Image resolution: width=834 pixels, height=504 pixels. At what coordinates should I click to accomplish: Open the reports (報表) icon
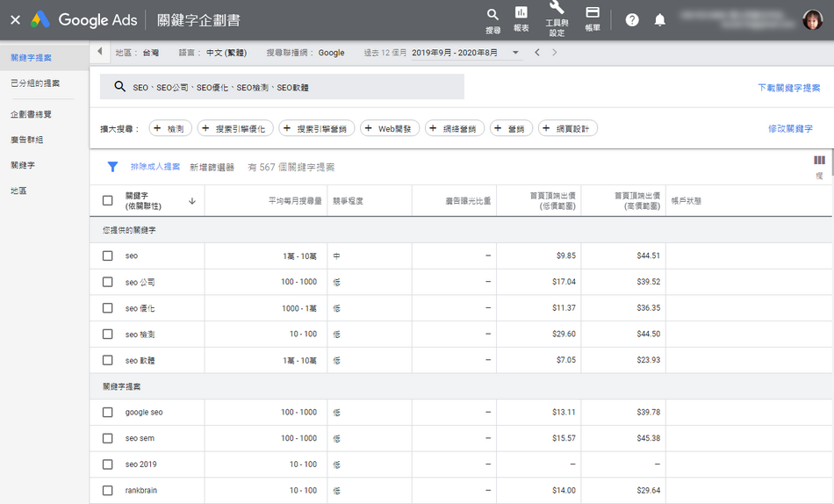point(521,12)
